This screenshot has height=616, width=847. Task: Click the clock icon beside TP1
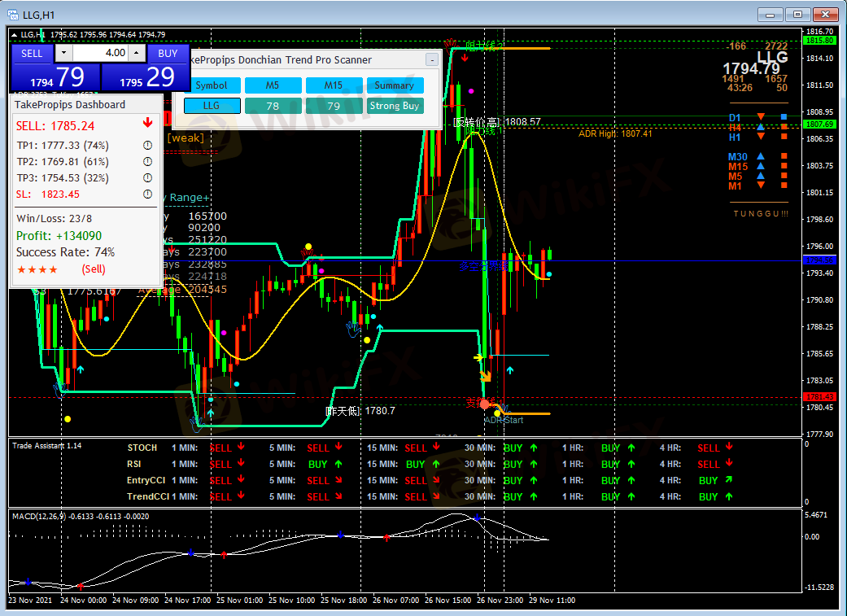tap(147, 146)
